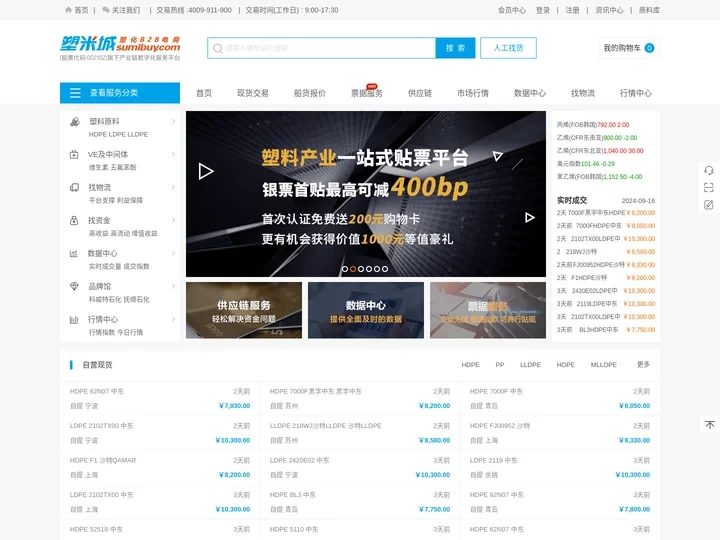Click the 搜索 search button

455,48
